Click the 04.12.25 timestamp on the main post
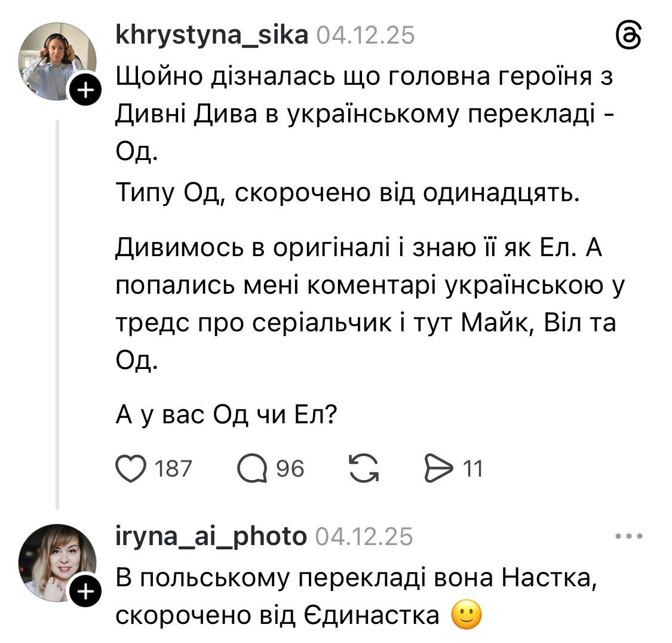The image size is (672, 643). (364, 36)
